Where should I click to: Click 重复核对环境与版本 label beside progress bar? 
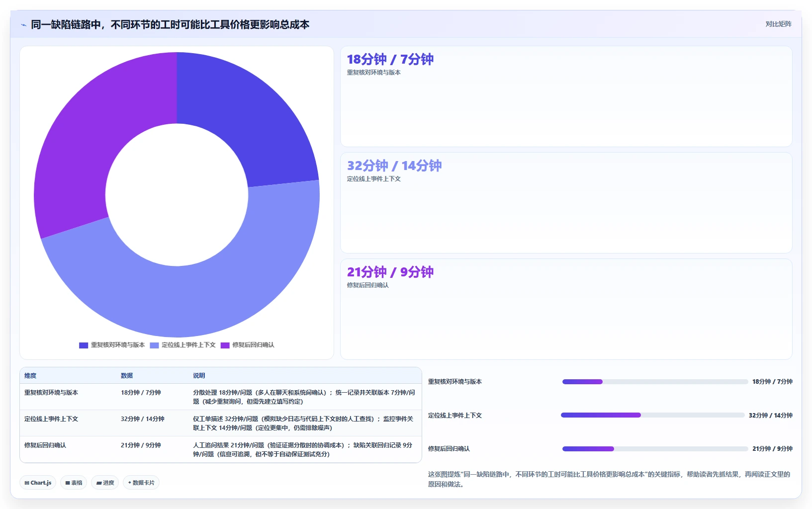455,382
